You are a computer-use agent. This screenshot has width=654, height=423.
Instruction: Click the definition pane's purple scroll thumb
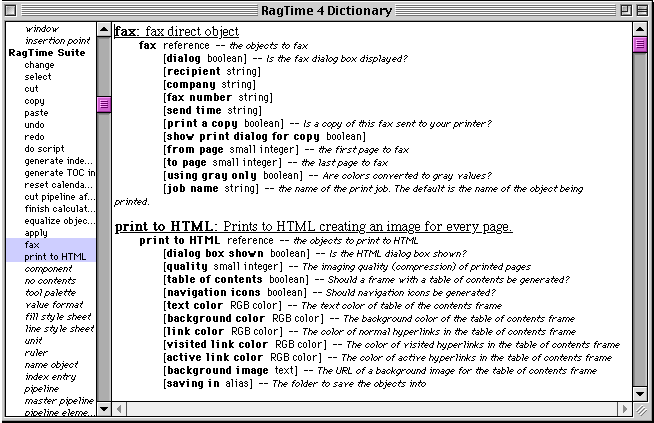[x=640, y=45]
